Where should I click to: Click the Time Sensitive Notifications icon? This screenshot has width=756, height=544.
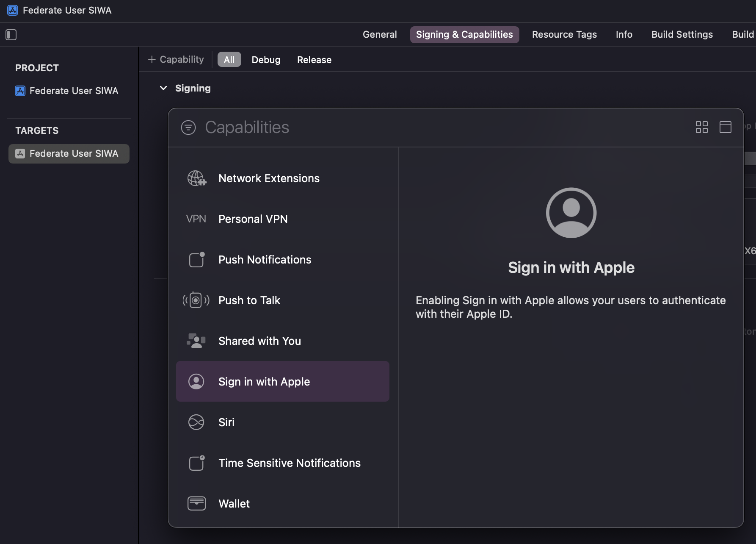tap(196, 463)
